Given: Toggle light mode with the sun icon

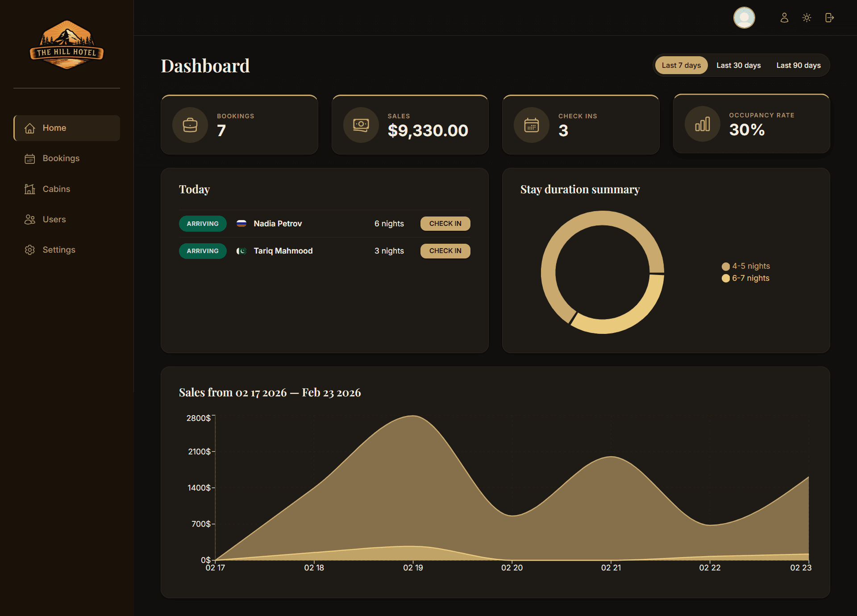Looking at the screenshot, I should click(x=807, y=18).
